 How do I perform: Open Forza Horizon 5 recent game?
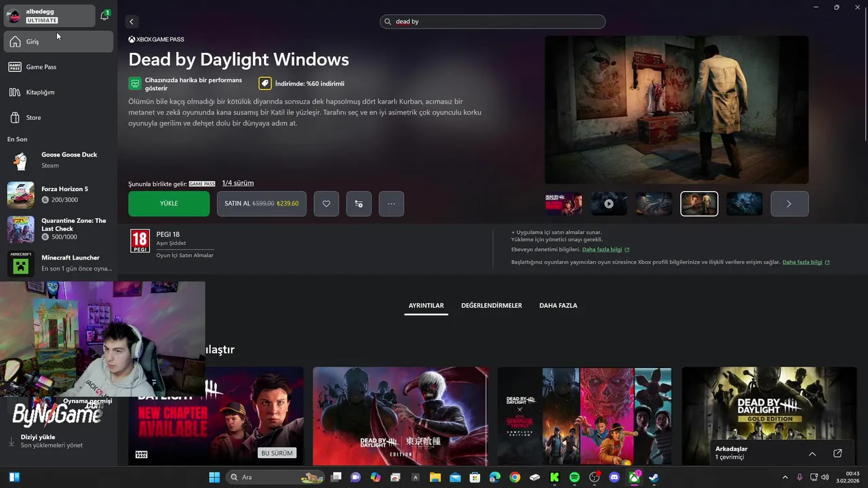[58, 195]
